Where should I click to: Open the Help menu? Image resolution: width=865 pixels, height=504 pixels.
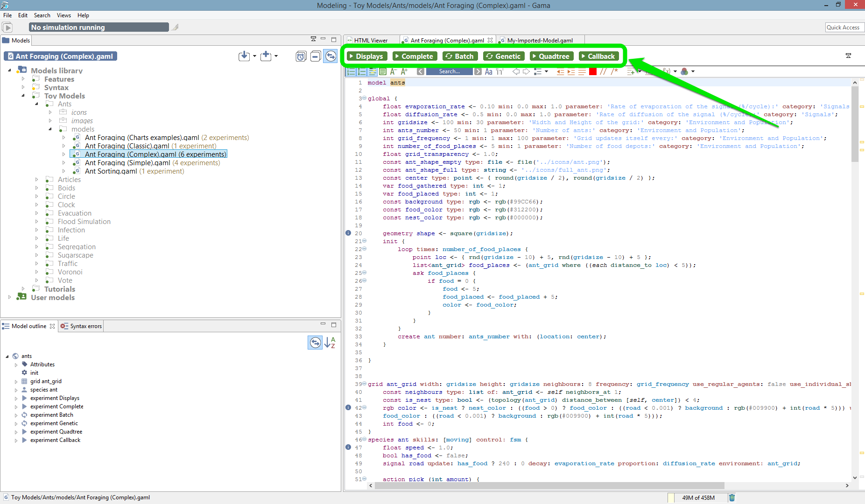click(83, 15)
